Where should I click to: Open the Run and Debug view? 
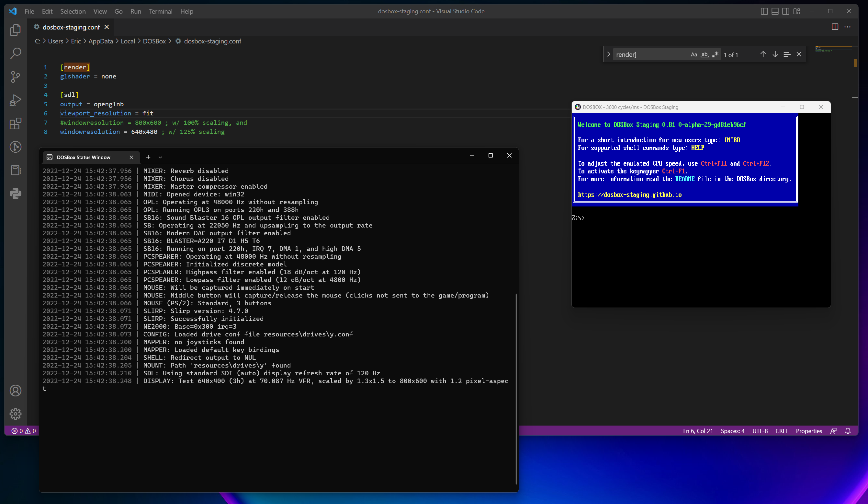point(16,100)
